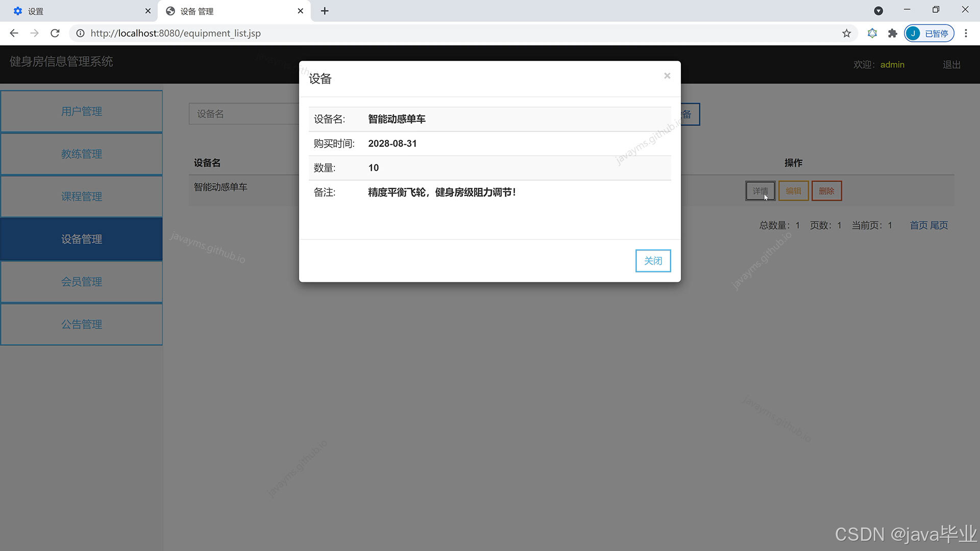Image resolution: width=980 pixels, height=551 pixels.
Task: Click the 设备名 column header
Action: (x=207, y=163)
